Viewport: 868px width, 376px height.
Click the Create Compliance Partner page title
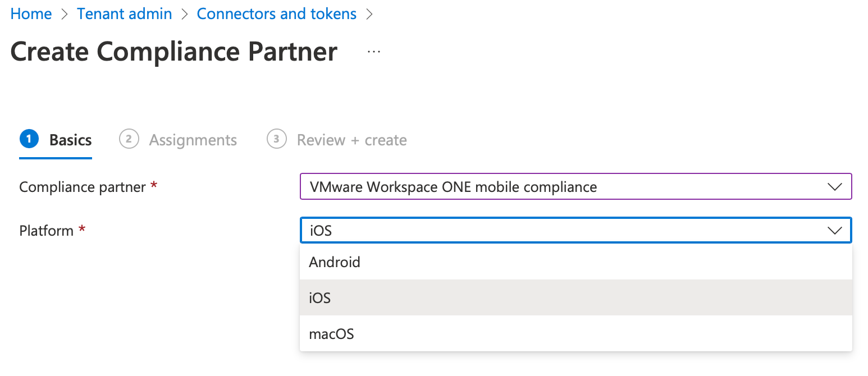(x=174, y=52)
